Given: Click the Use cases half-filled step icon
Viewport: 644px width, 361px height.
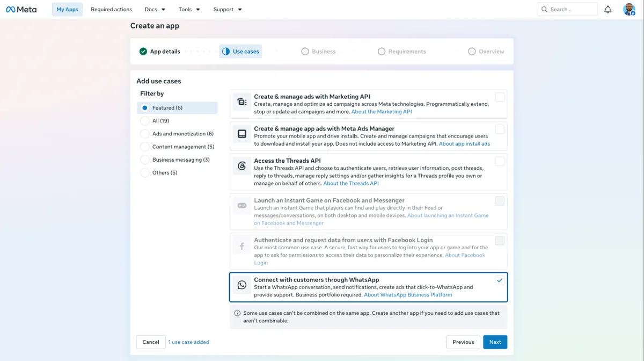Looking at the screenshot, I should coord(226,52).
